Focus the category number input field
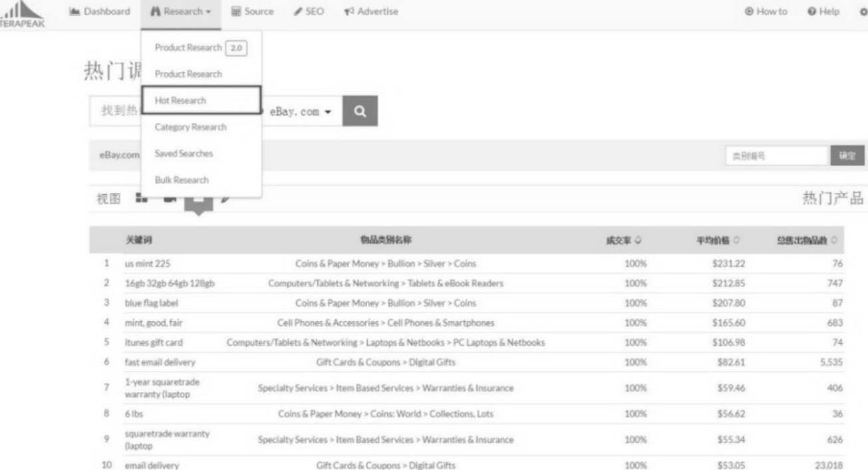 (777, 156)
